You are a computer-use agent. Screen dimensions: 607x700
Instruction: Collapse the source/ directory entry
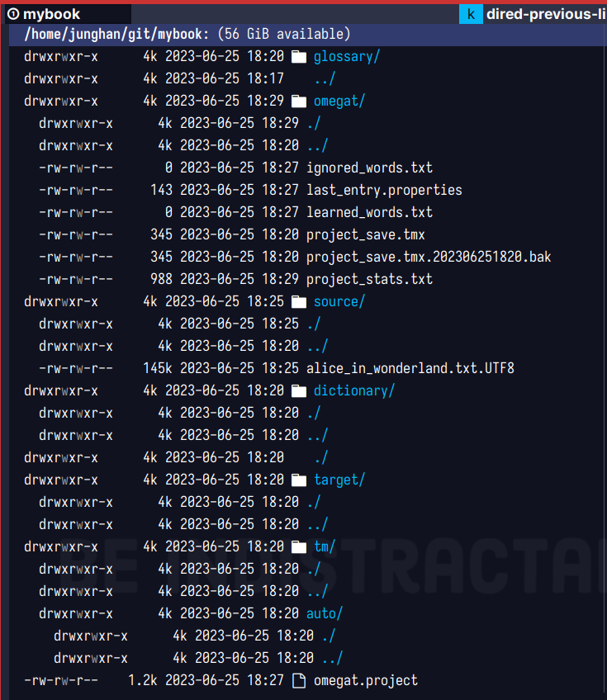339,301
